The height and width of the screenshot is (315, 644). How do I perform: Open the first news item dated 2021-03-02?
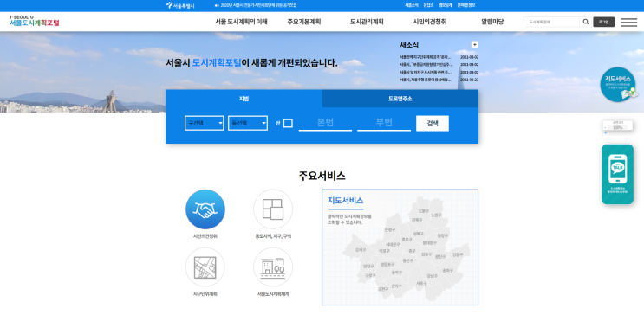(439, 57)
